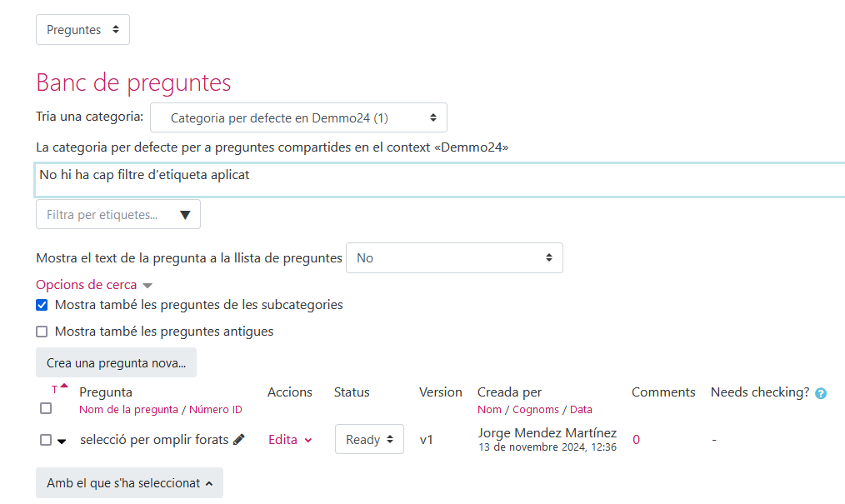Click the T question type sort icon
845x504 pixels.
(55, 389)
